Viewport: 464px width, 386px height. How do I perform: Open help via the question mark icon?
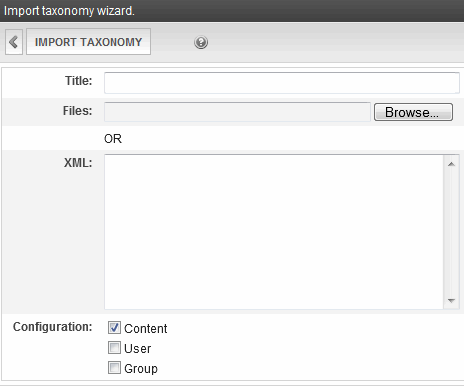pyautogui.click(x=201, y=42)
